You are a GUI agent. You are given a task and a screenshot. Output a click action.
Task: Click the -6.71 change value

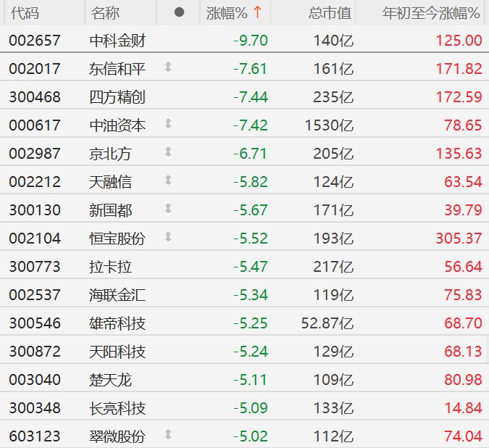point(251,154)
